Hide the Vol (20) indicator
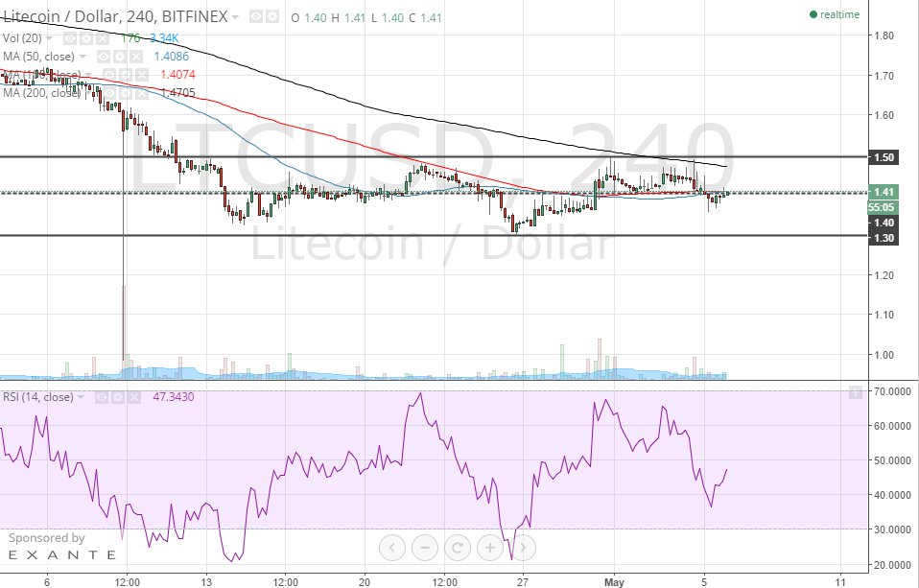919x588 pixels. pos(70,38)
